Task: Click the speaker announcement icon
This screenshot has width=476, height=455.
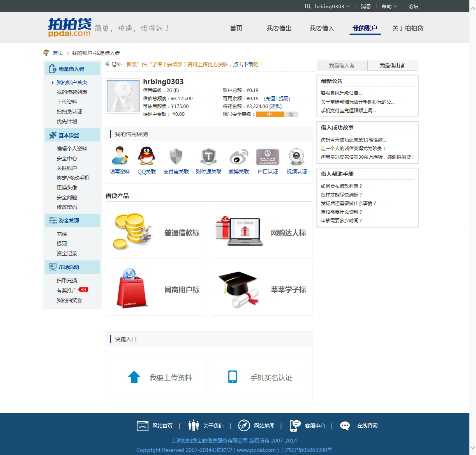Action: pyautogui.click(x=108, y=64)
